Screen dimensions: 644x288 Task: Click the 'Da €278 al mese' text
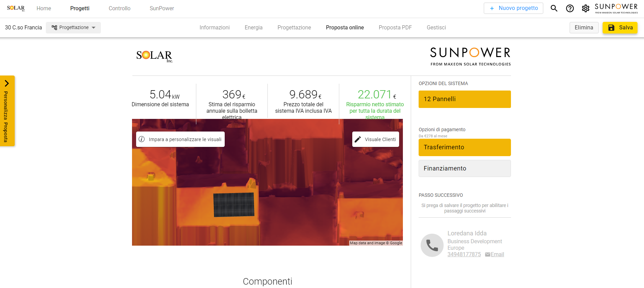pyautogui.click(x=433, y=136)
